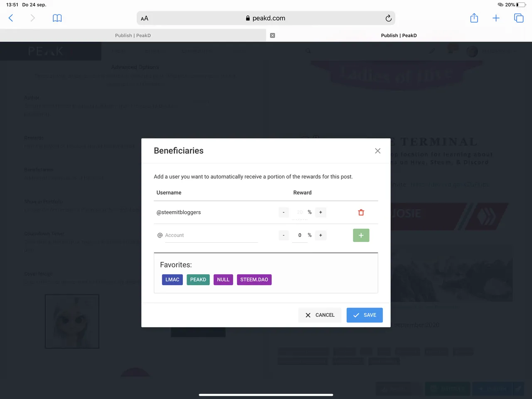The width and height of the screenshot is (532, 399).
Task: Tap the AA reader view icon
Action: click(x=145, y=18)
